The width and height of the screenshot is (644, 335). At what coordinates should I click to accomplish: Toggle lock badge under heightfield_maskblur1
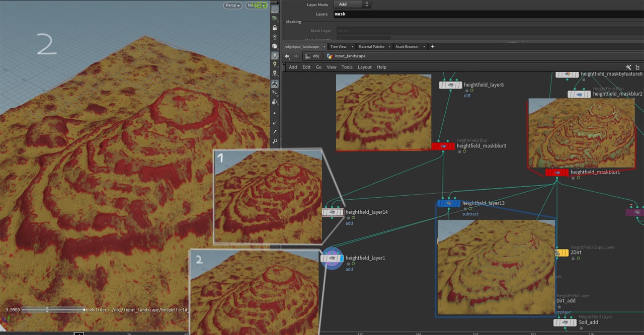[573, 178]
